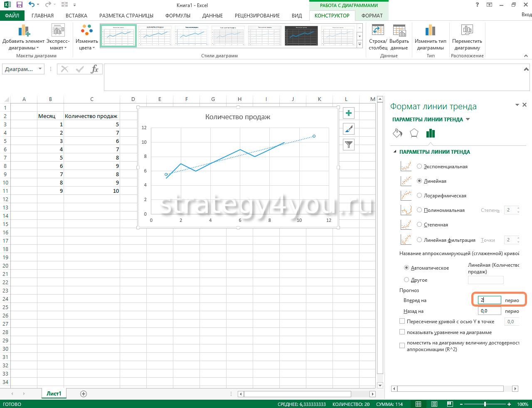The height and width of the screenshot is (408, 532).
Task: Expand the ПАРАМЕТРЫ ЛИНИИ ТРЕНДА dropdown header
Action: [x=468, y=120]
